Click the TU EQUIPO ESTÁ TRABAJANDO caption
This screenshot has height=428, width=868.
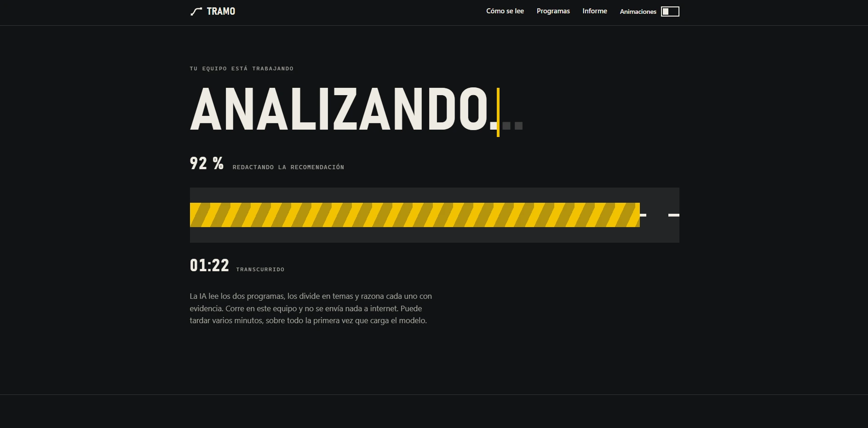click(241, 68)
